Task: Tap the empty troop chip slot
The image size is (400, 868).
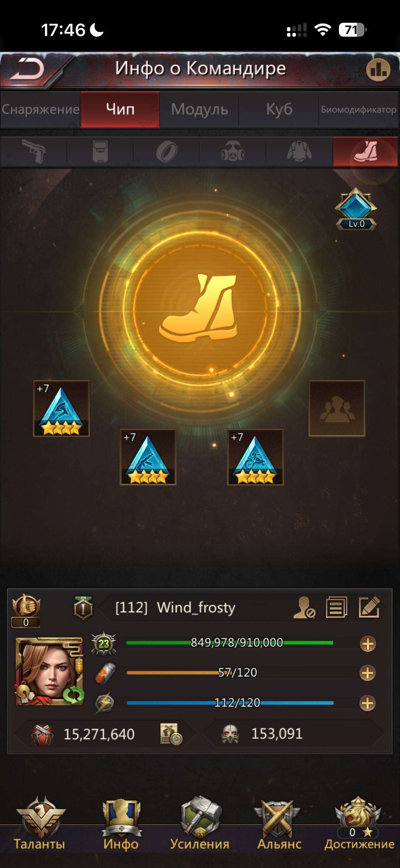Action: click(337, 408)
